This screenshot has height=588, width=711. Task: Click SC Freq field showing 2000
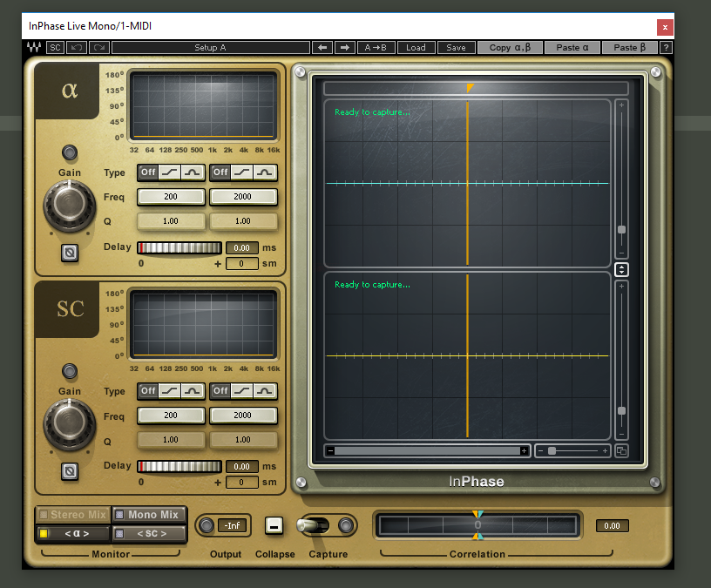[243, 416]
